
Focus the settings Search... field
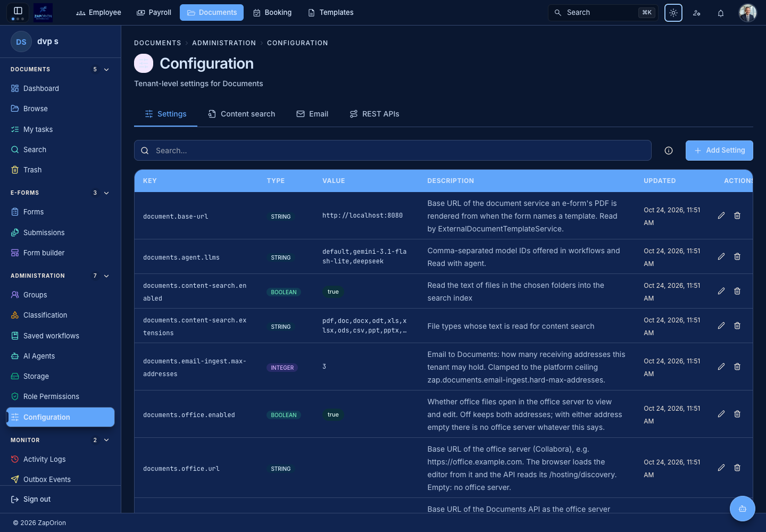(x=393, y=151)
